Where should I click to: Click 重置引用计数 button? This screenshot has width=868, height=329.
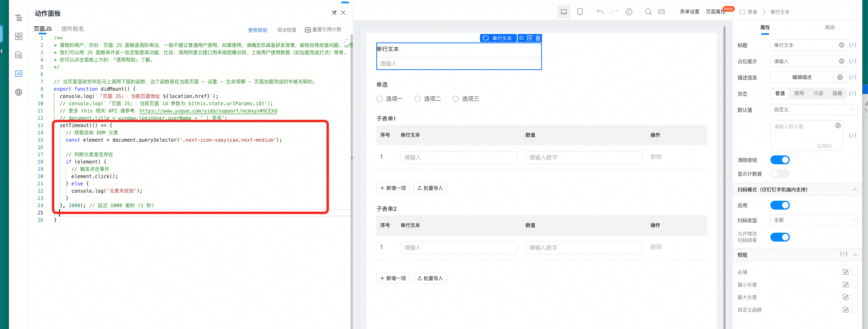(x=323, y=30)
